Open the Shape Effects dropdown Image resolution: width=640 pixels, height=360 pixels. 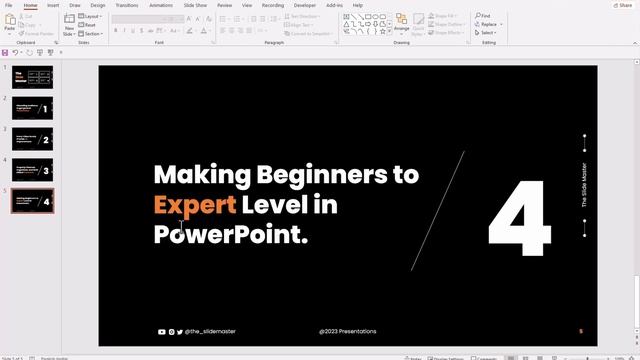tap(446, 33)
